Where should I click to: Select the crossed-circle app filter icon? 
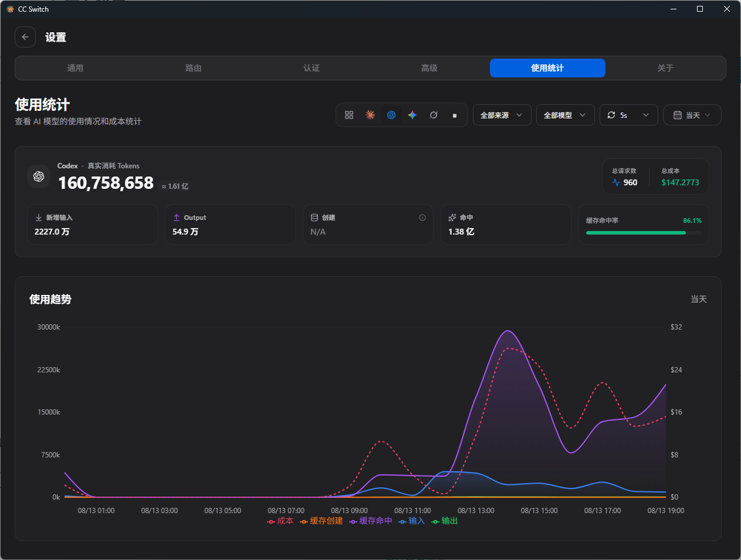click(x=434, y=115)
